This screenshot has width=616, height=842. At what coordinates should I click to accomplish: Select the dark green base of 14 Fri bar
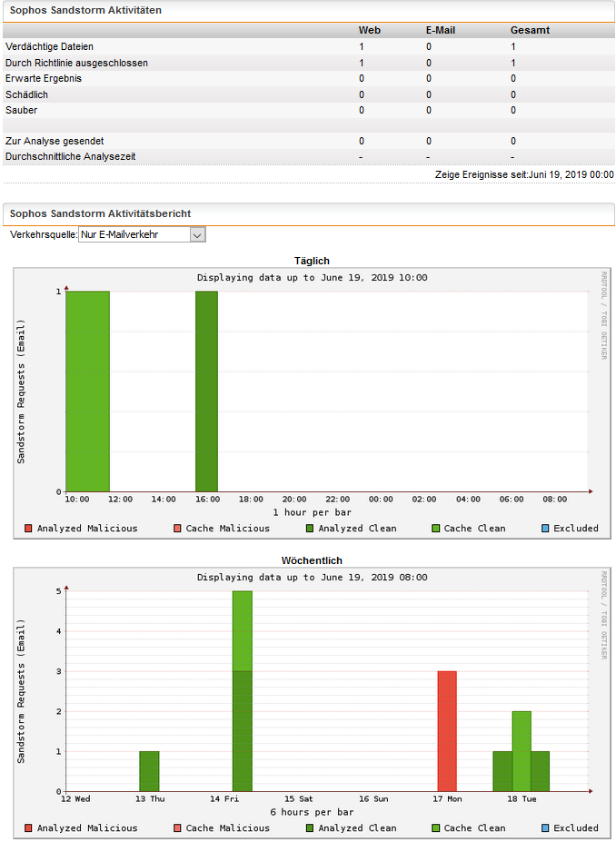243,731
